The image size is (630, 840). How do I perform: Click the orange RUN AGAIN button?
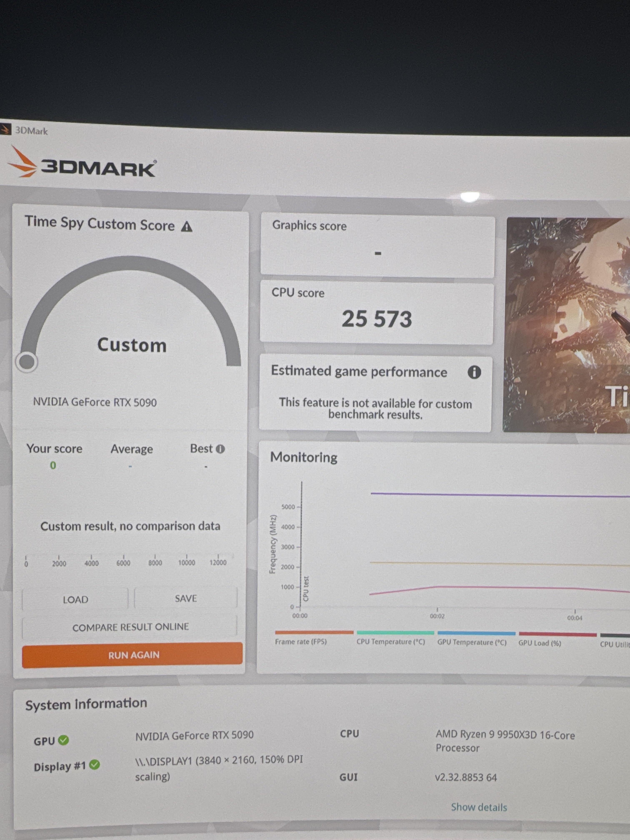tap(132, 655)
